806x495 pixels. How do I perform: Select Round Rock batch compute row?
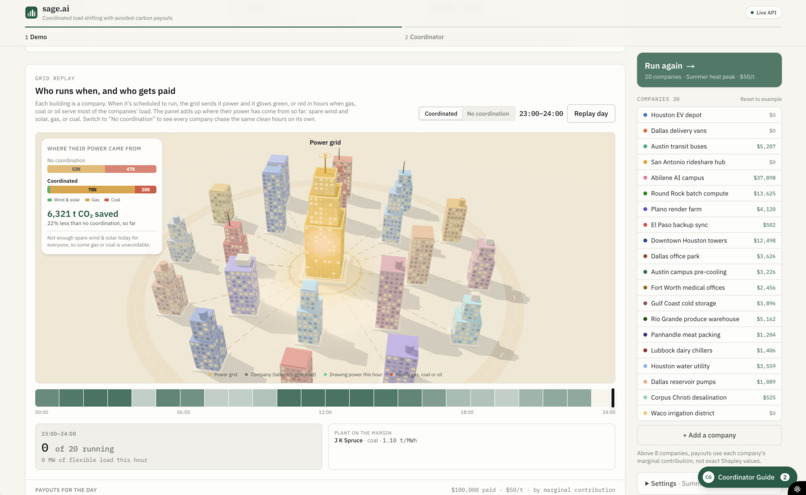[709, 193]
